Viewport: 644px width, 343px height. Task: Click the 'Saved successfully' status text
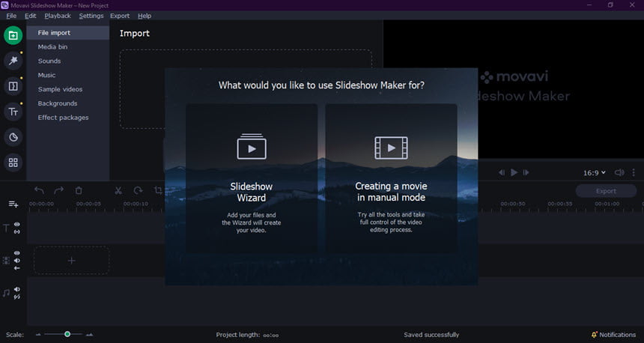[x=431, y=335]
